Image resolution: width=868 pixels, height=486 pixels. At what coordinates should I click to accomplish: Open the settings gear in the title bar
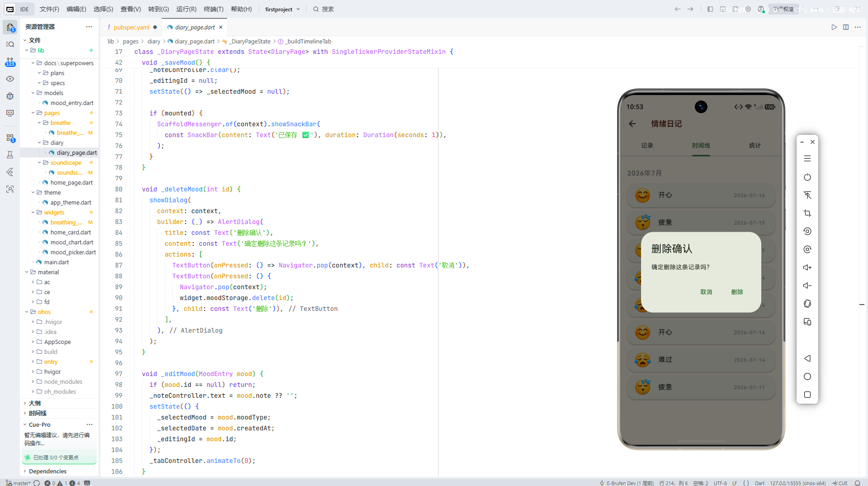[x=748, y=9]
